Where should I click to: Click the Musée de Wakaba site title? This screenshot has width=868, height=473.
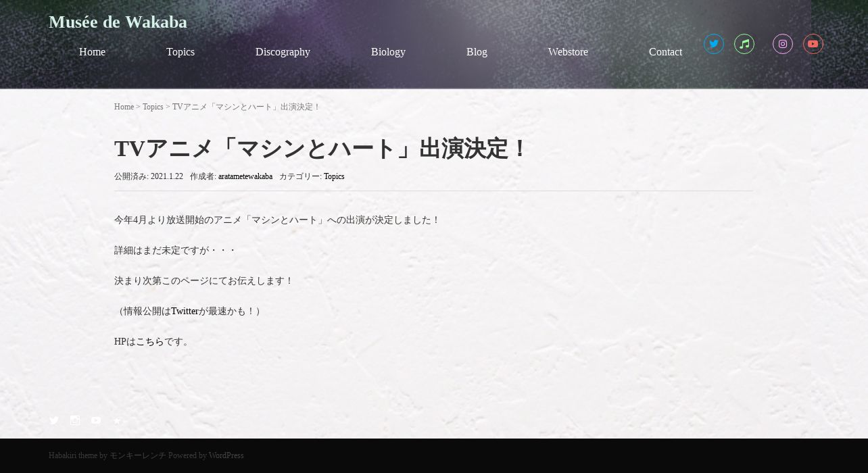pos(118,22)
